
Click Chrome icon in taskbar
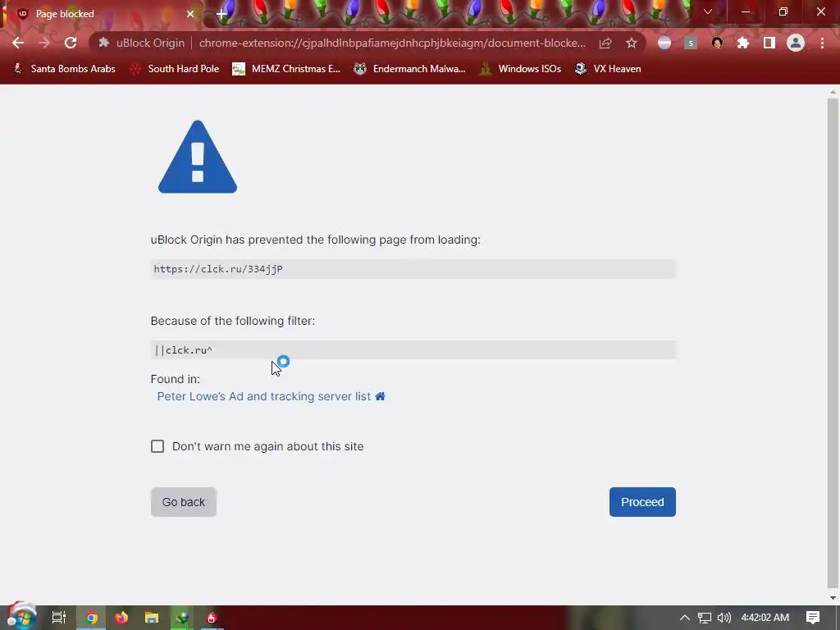tap(92, 618)
